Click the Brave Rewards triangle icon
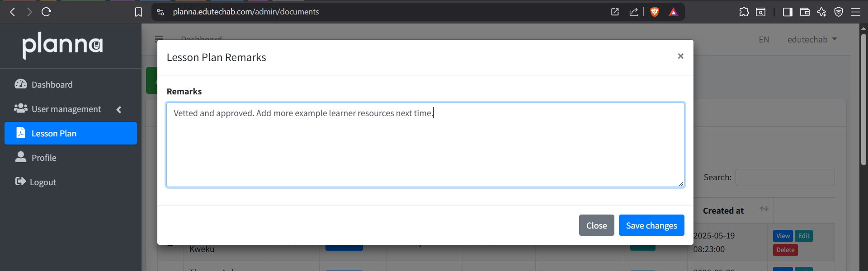Image resolution: width=868 pixels, height=271 pixels. 674,12
